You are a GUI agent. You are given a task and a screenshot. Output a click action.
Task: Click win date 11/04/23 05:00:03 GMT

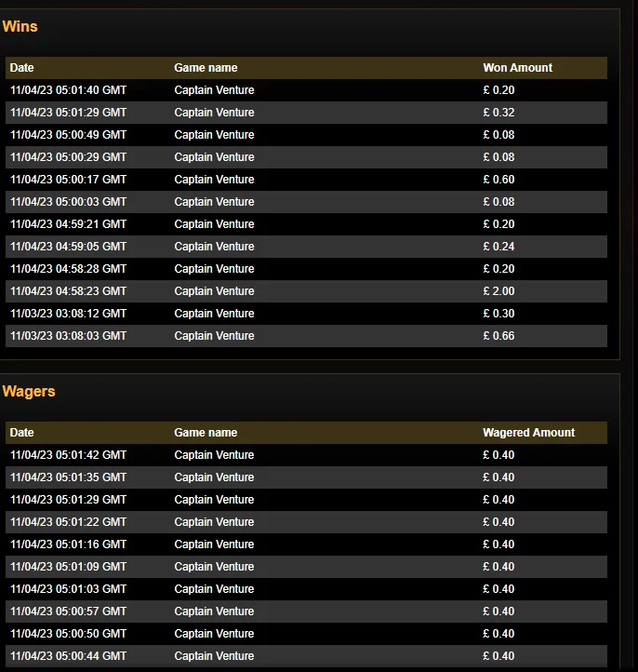(69, 201)
